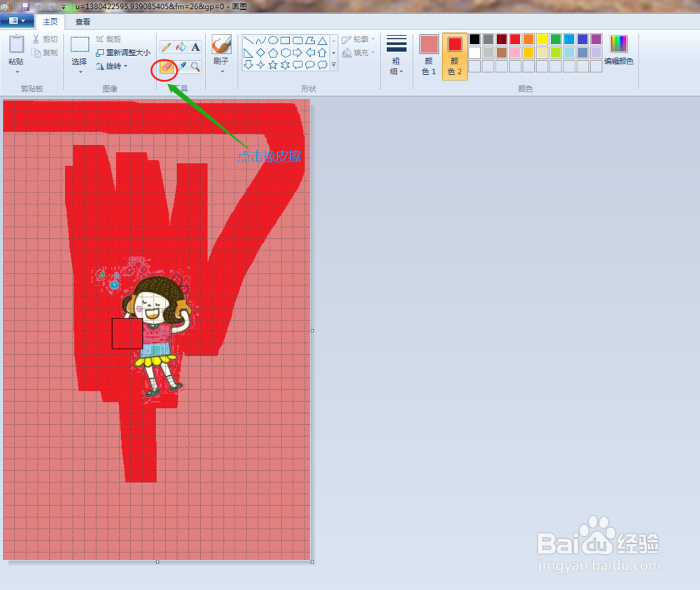Pick the white color swatch
Image resolution: width=700 pixels, height=590 pixels.
pyautogui.click(x=475, y=52)
